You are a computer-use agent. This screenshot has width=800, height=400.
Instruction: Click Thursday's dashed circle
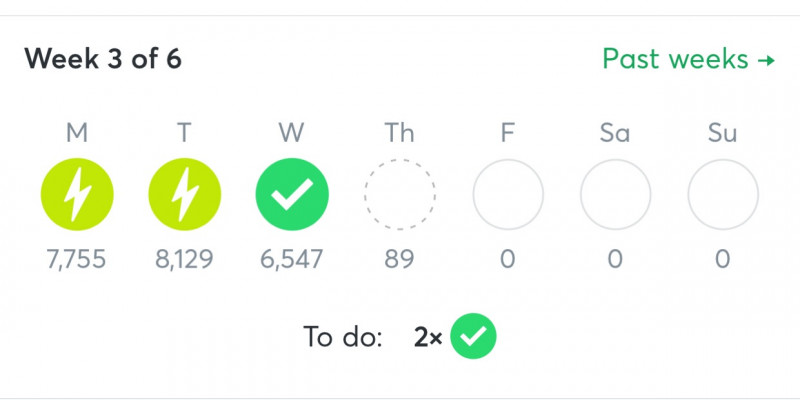(400, 195)
